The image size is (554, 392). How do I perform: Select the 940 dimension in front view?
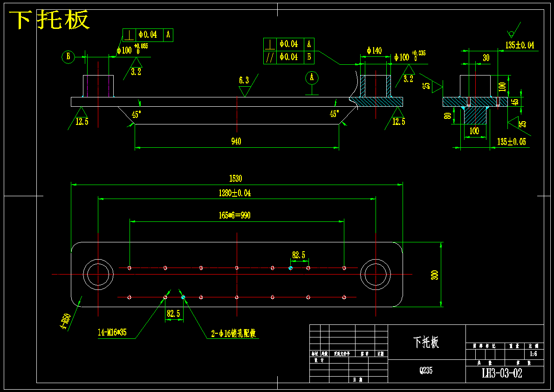tap(236, 141)
